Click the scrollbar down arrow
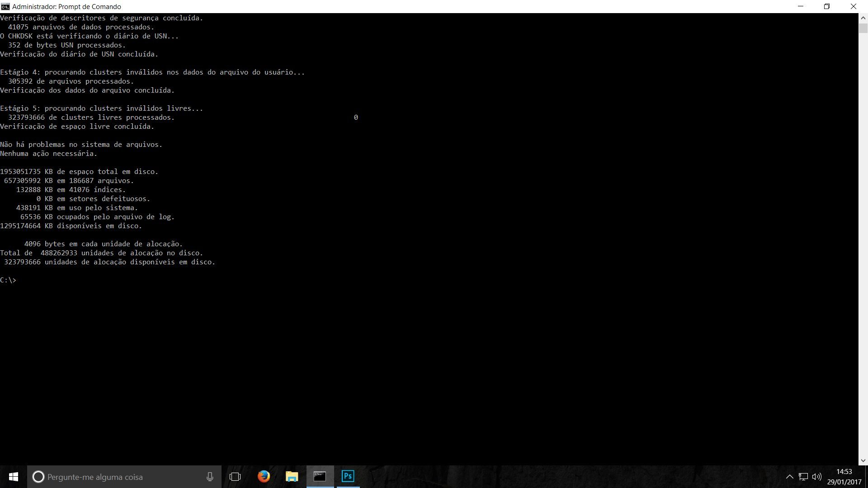868x488 pixels. [x=863, y=460]
